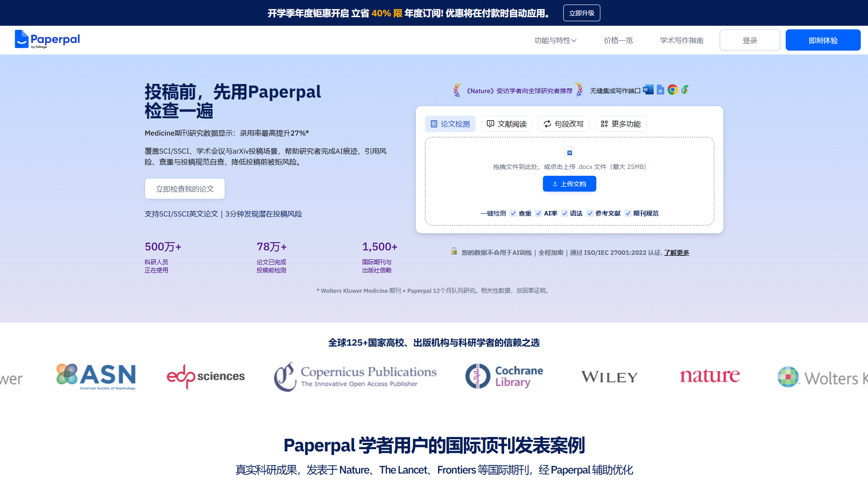Click the 立即检查我的论文 button
This screenshot has width=868, height=488.
185,188
